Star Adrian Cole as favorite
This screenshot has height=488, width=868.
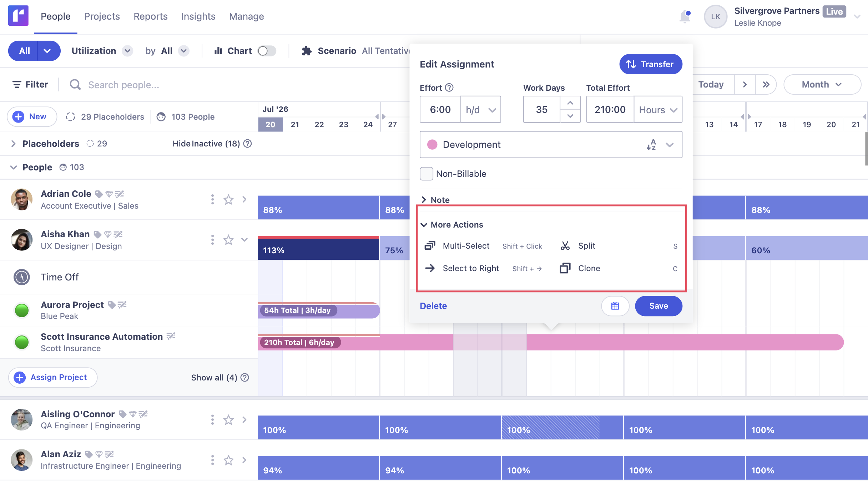tap(228, 199)
